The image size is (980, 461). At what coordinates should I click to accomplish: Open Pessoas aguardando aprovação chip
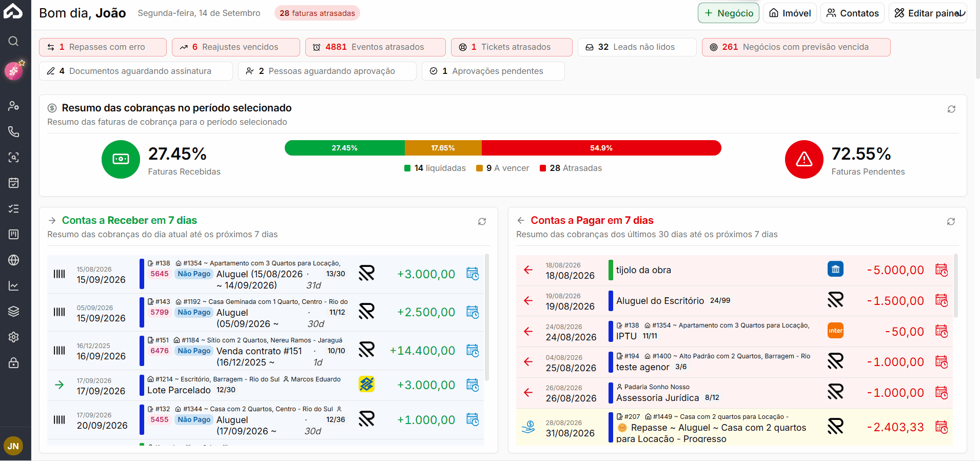coord(327,71)
